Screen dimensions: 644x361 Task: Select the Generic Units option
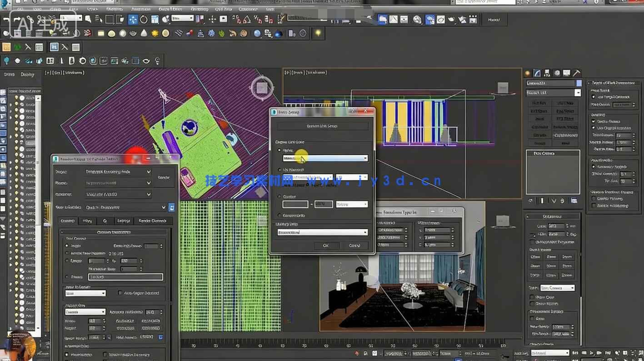click(279, 216)
